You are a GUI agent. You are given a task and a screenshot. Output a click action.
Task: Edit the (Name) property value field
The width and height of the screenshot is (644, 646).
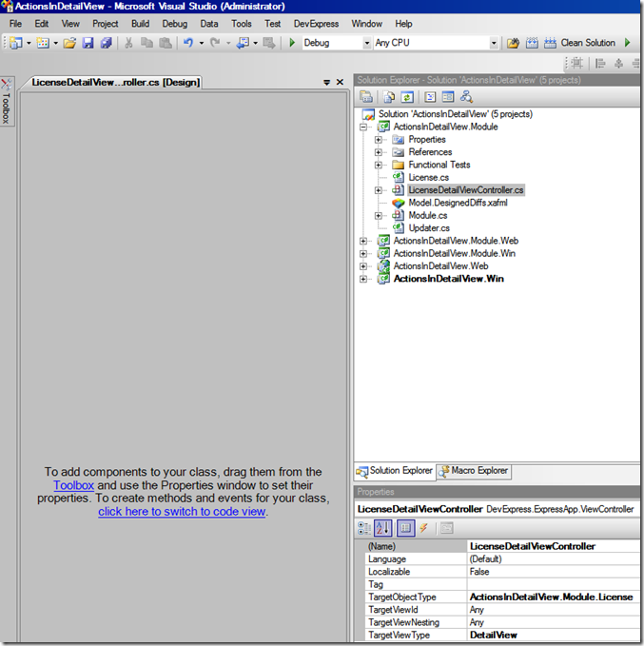(554, 547)
